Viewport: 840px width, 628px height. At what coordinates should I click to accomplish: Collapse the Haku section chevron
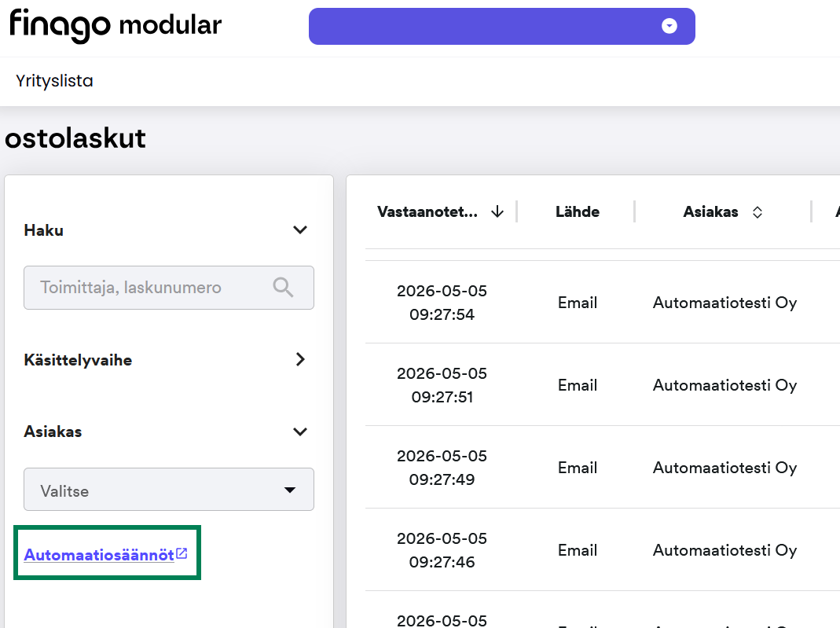click(x=300, y=230)
